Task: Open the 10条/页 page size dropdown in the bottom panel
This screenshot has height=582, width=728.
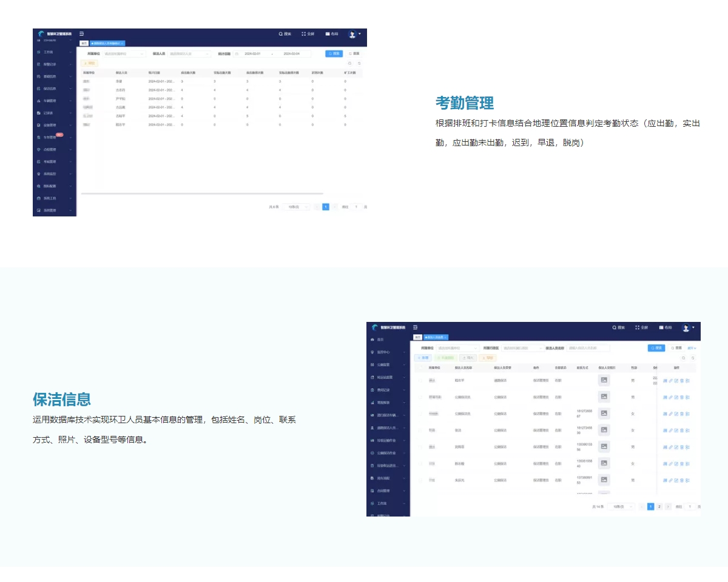Action: [622, 506]
